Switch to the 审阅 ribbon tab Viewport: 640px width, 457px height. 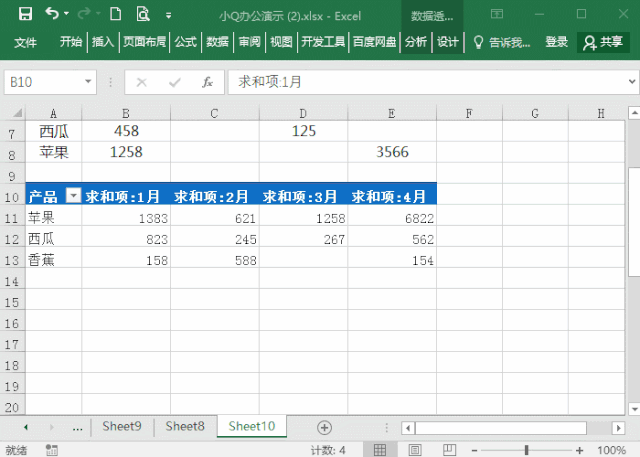(249, 42)
